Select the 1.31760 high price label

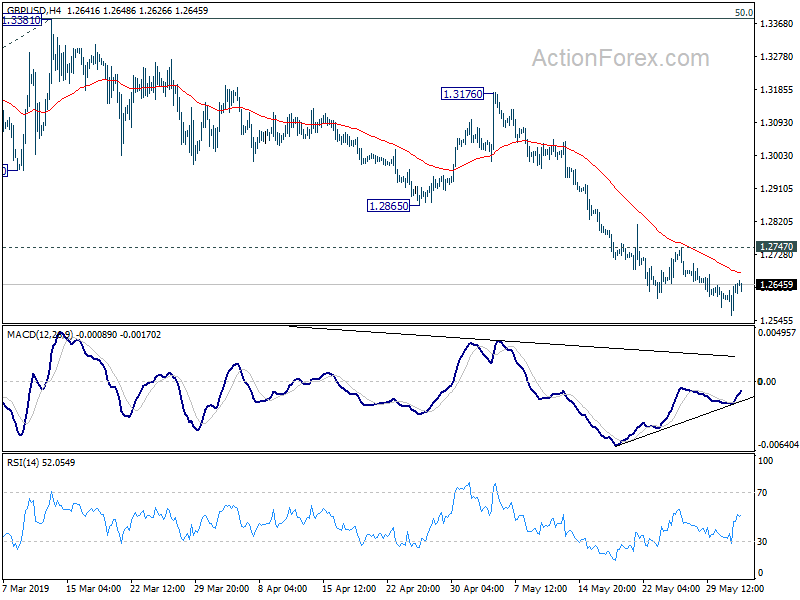462,94
